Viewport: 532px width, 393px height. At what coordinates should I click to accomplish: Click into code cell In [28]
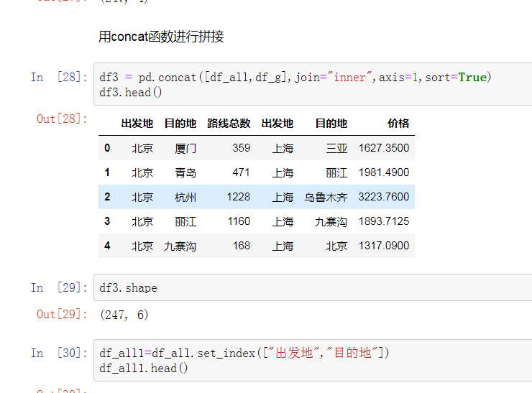pyautogui.click(x=313, y=84)
